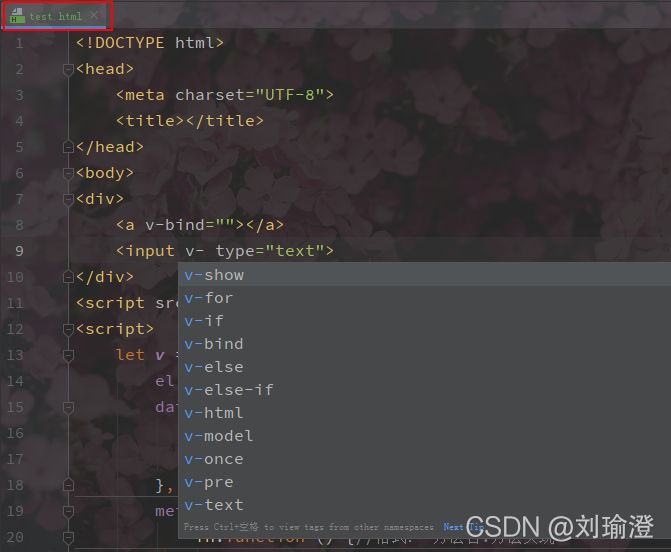The image size is (671, 552).
Task: Place cursor in DOCTYPE html line
Action: (150, 43)
